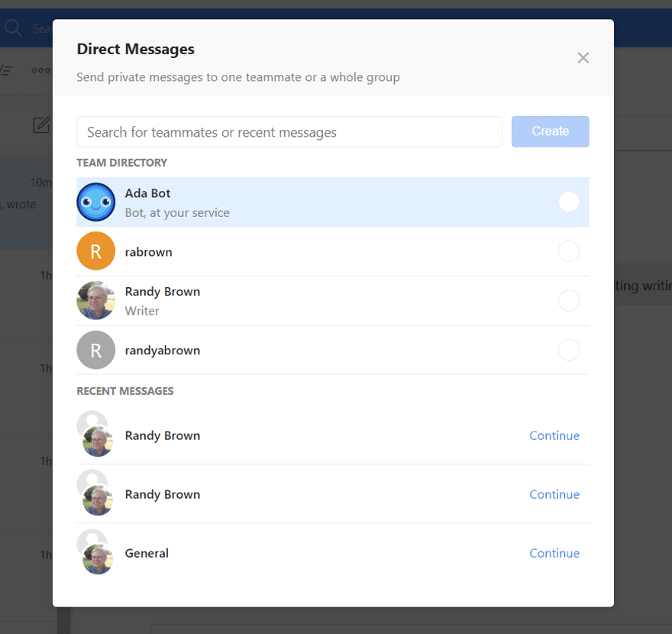Click the search teammates input field
The height and width of the screenshot is (634, 672).
[289, 131]
